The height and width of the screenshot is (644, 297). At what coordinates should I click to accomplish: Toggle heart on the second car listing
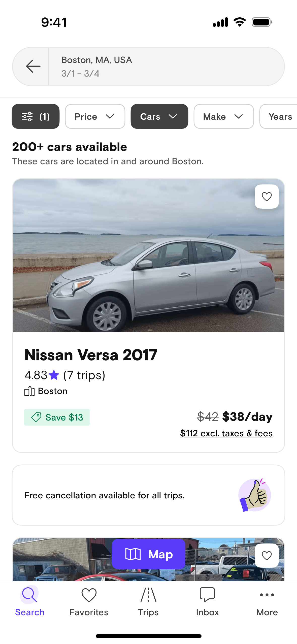[x=267, y=555]
